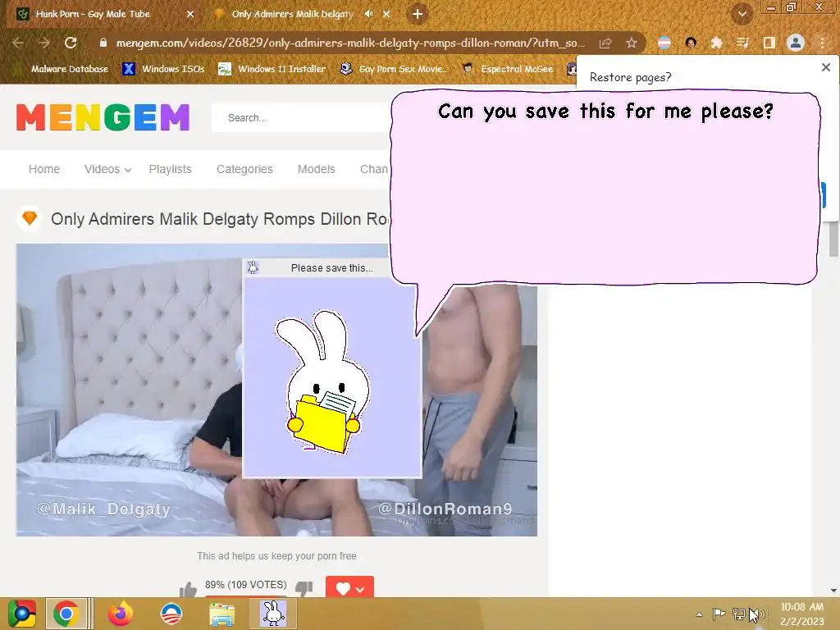Go back with the browser back arrow
The height and width of the screenshot is (630, 840).
(x=18, y=43)
